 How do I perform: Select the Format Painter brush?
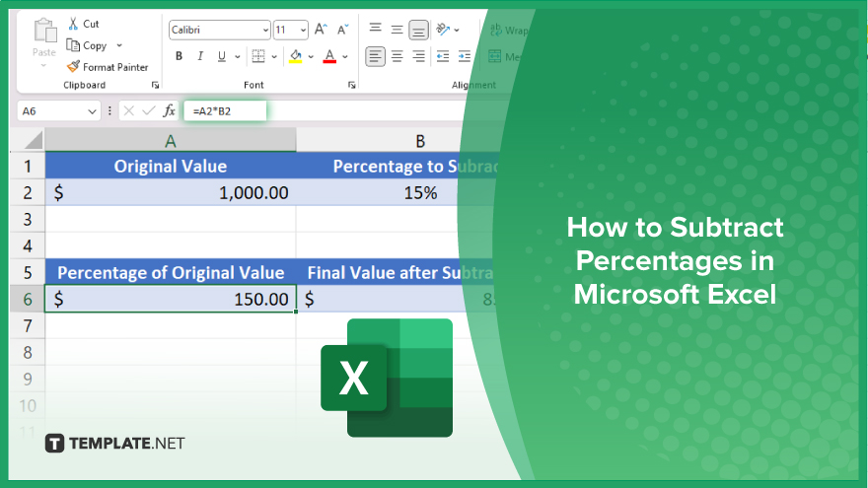tap(73, 66)
